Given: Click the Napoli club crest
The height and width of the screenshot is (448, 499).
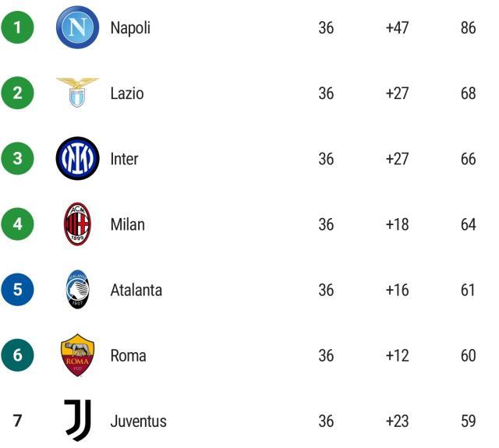Looking at the screenshot, I should click(x=77, y=28).
